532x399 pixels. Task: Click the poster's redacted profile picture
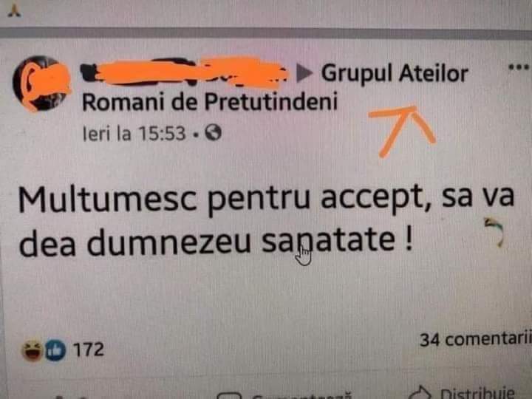coord(41,83)
